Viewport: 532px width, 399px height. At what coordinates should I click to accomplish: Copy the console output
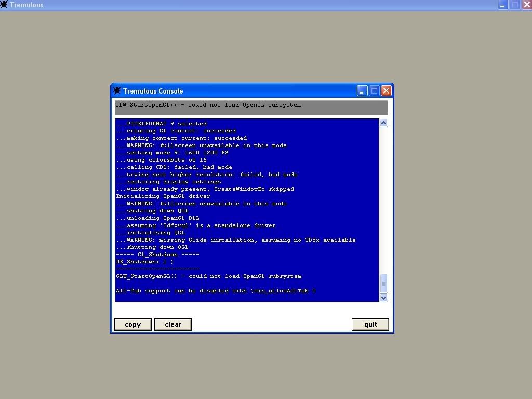tap(132, 324)
